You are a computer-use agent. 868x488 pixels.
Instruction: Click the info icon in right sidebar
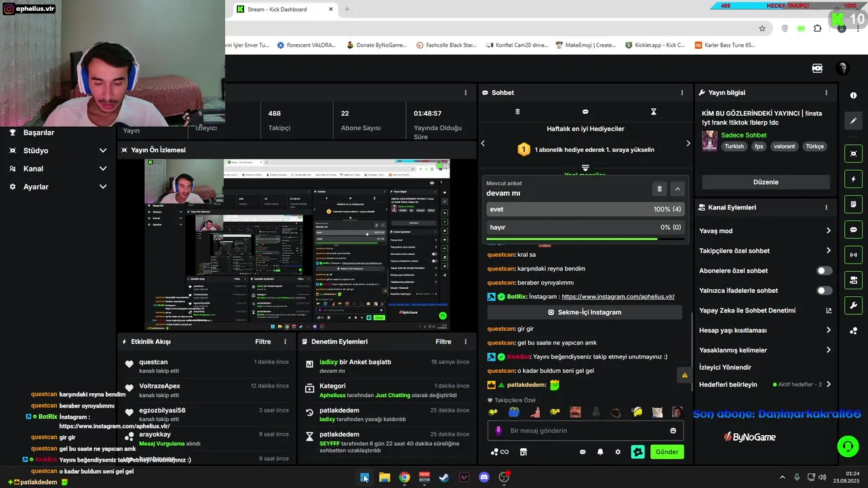[x=853, y=96]
